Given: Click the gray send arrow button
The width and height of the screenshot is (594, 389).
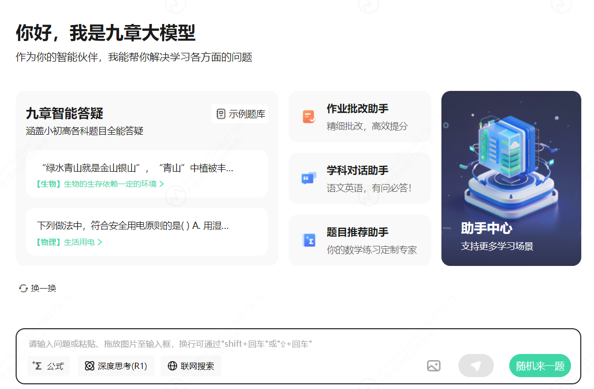Looking at the screenshot, I should coord(476,366).
